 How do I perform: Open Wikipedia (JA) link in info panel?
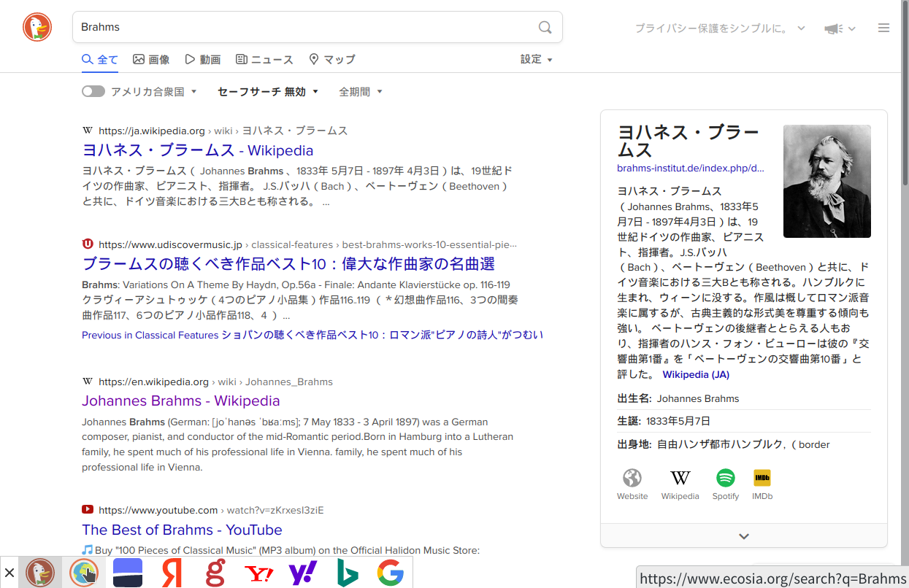(x=696, y=374)
